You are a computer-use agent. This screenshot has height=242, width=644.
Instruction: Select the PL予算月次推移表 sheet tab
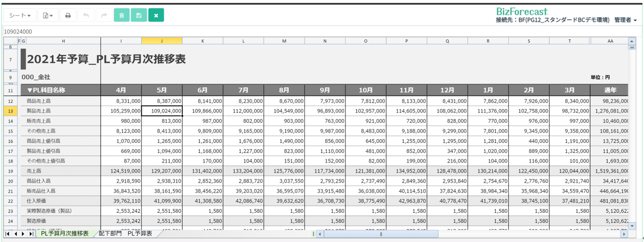click(65, 234)
